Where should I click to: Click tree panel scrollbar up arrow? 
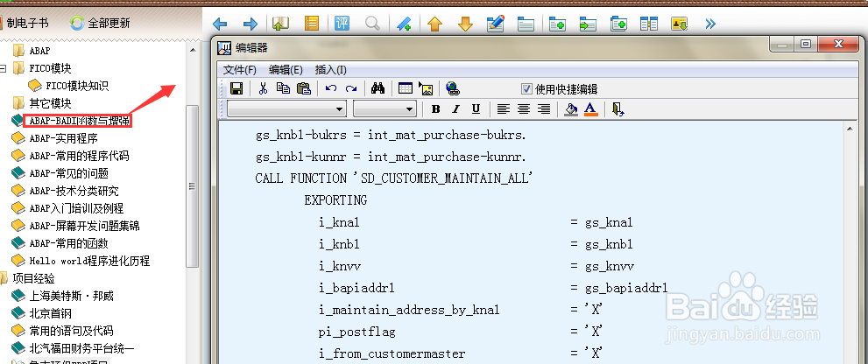[193, 50]
